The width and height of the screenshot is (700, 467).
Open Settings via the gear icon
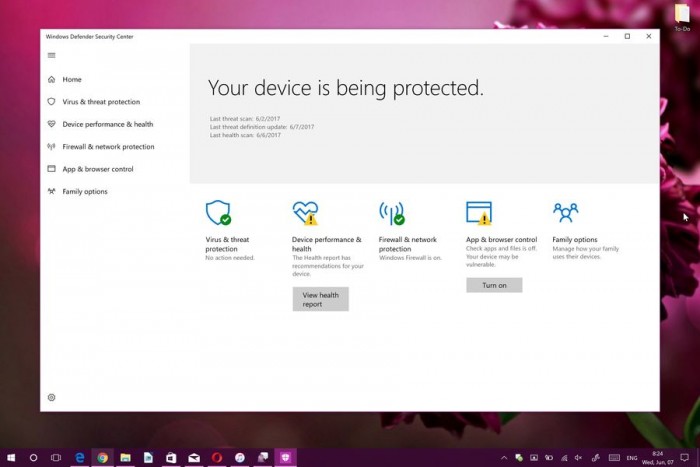click(x=51, y=397)
